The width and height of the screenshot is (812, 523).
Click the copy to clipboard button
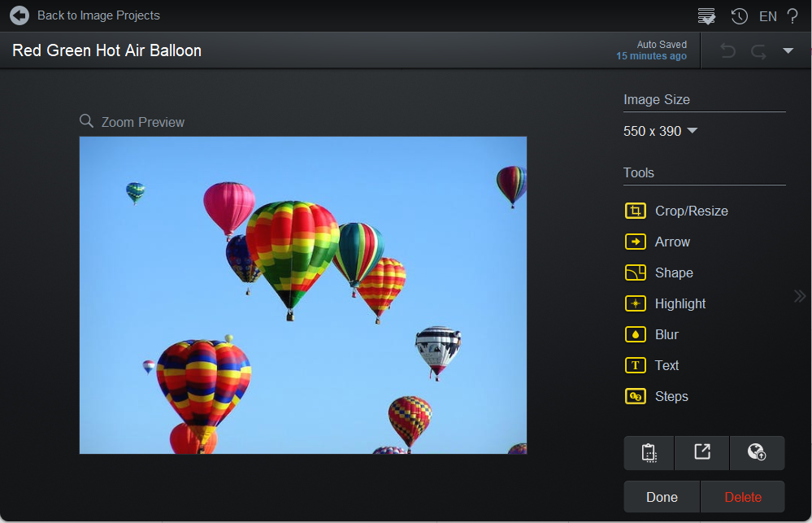(649, 453)
